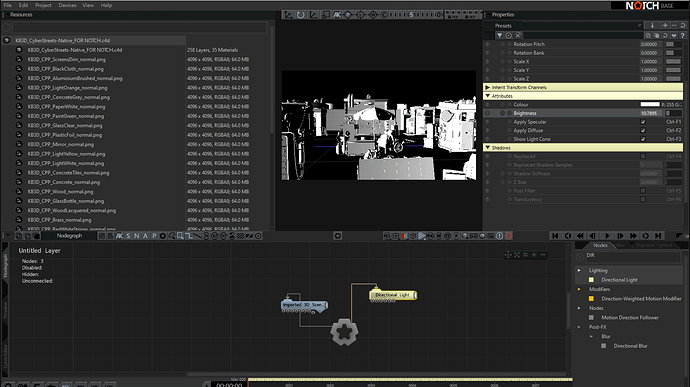Disable the Show Light Cone checkbox
This screenshot has width=690, height=387.
tap(643, 139)
